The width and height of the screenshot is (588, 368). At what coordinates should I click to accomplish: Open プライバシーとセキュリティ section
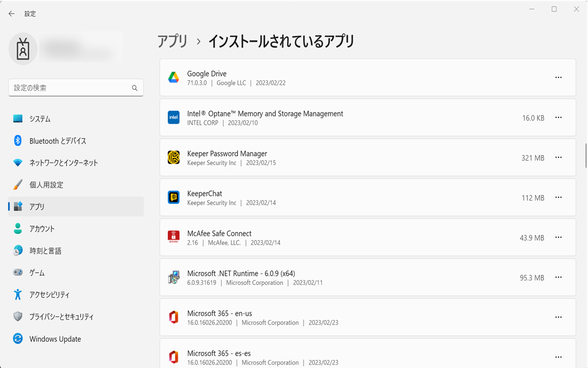click(x=61, y=317)
